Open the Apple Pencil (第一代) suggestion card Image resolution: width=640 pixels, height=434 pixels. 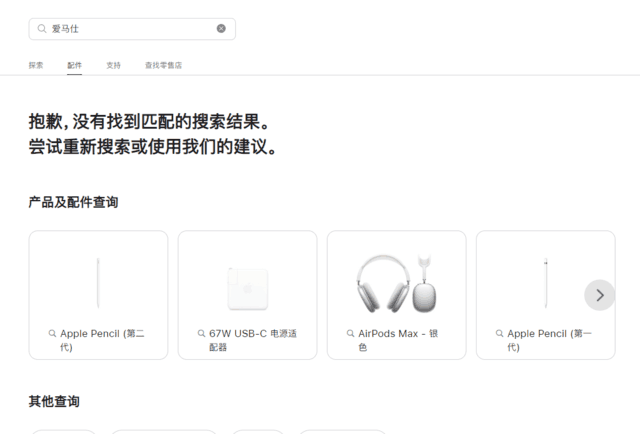(545, 295)
